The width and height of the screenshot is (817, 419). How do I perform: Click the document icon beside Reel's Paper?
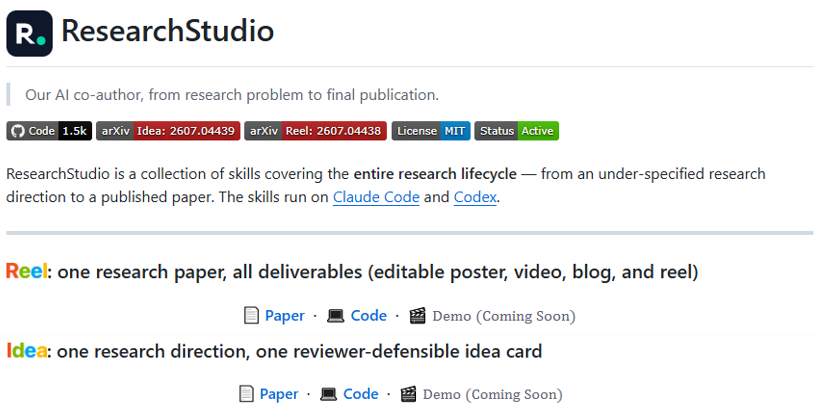click(x=251, y=316)
